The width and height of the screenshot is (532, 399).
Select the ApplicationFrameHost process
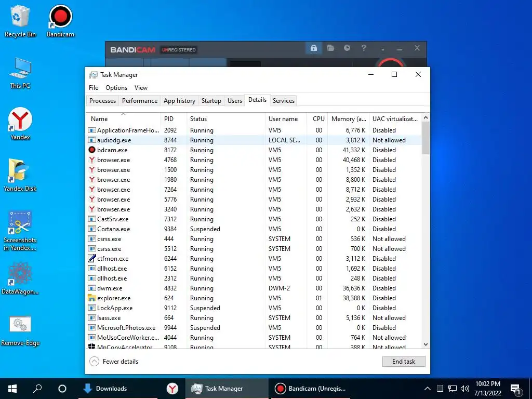254,130
